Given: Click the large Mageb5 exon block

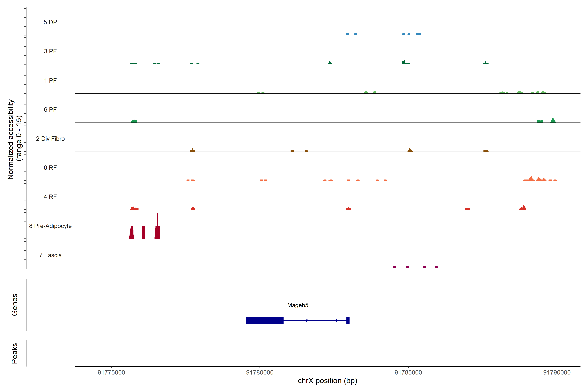Looking at the screenshot, I should coord(265,320).
